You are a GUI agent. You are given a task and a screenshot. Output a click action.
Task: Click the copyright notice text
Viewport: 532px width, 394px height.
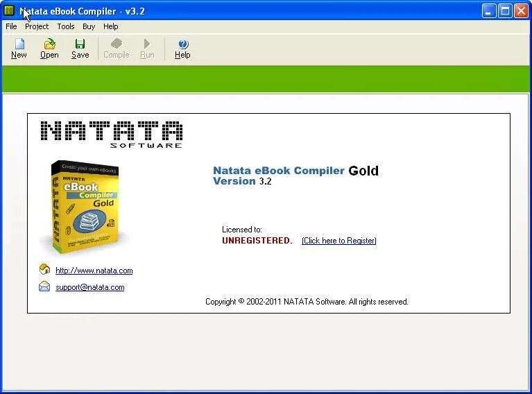[307, 302]
